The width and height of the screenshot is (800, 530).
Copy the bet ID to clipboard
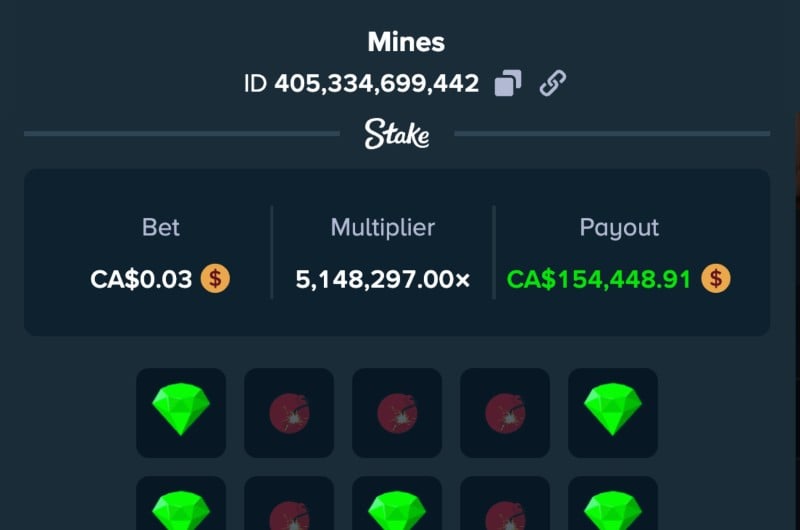(x=508, y=83)
